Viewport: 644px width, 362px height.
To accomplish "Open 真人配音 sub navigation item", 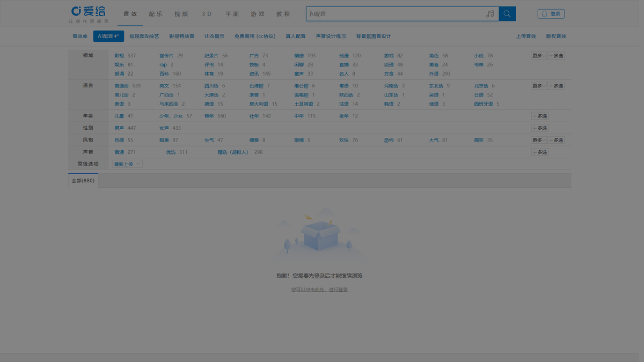I will pyautogui.click(x=296, y=36).
